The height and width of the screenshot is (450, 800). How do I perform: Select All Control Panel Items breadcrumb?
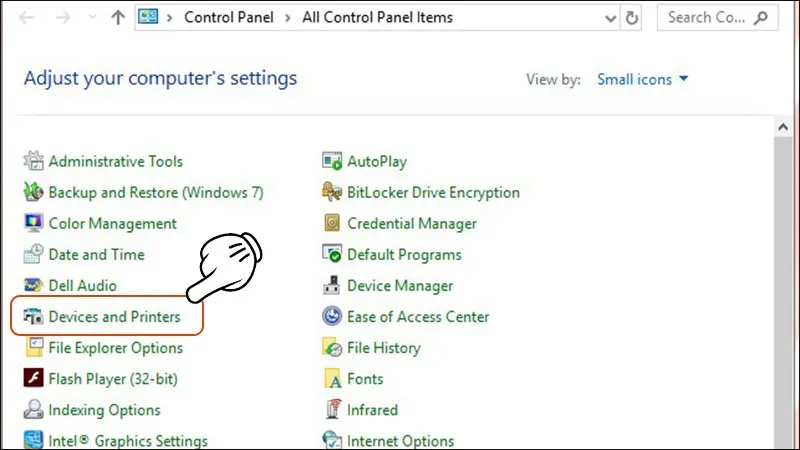[377, 18]
